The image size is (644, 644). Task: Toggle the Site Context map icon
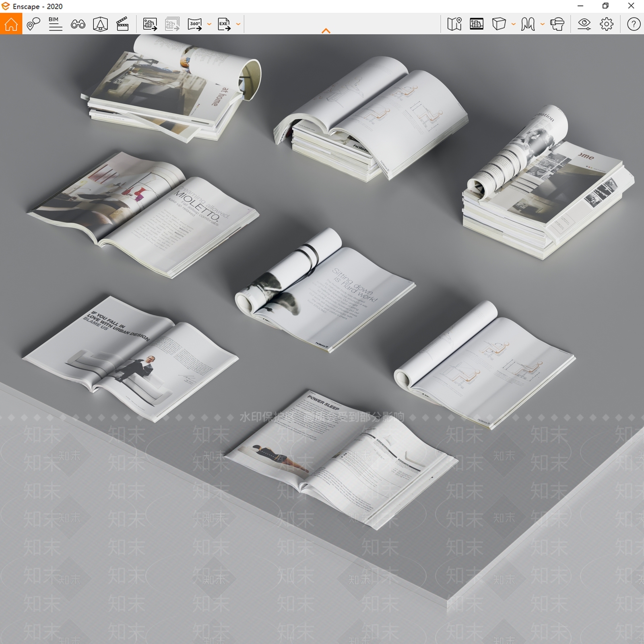pos(454,24)
